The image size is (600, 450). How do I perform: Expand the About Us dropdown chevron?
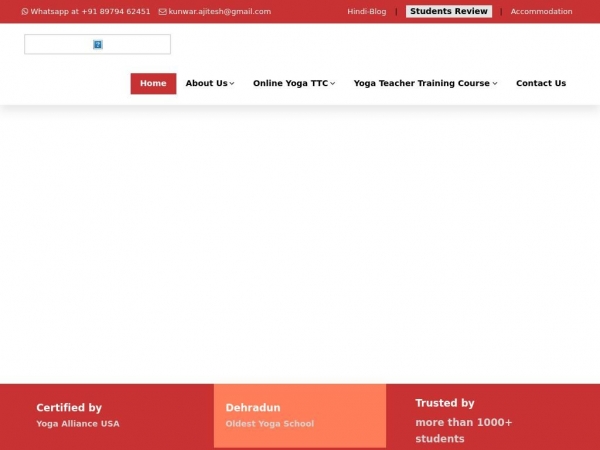pyautogui.click(x=232, y=84)
